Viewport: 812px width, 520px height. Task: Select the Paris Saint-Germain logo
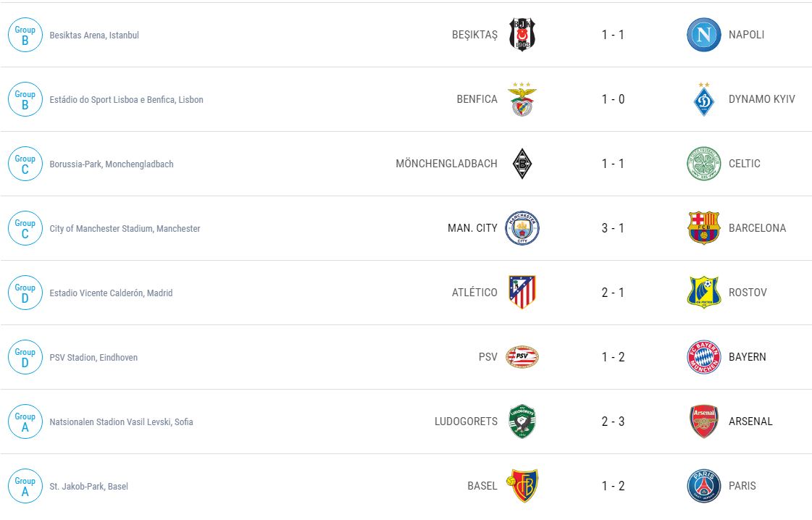[703, 486]
